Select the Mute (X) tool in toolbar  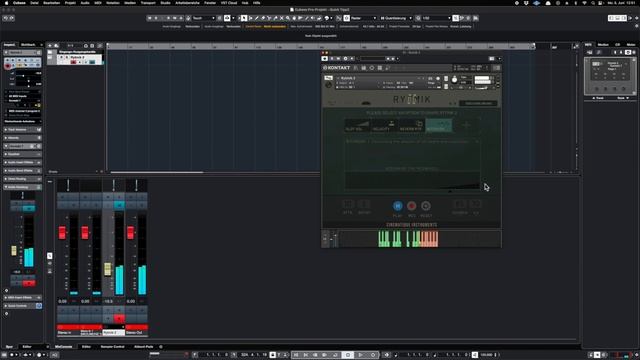(x=281, y=18)
